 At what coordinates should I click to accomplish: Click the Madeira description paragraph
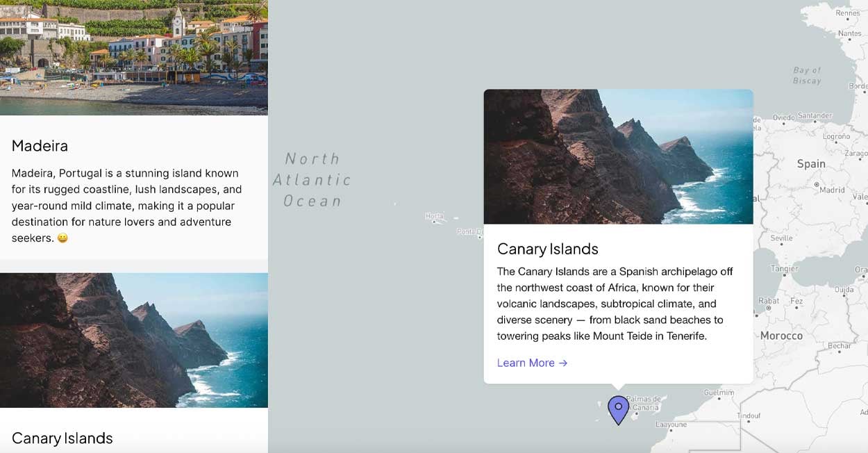click(126, 206)
